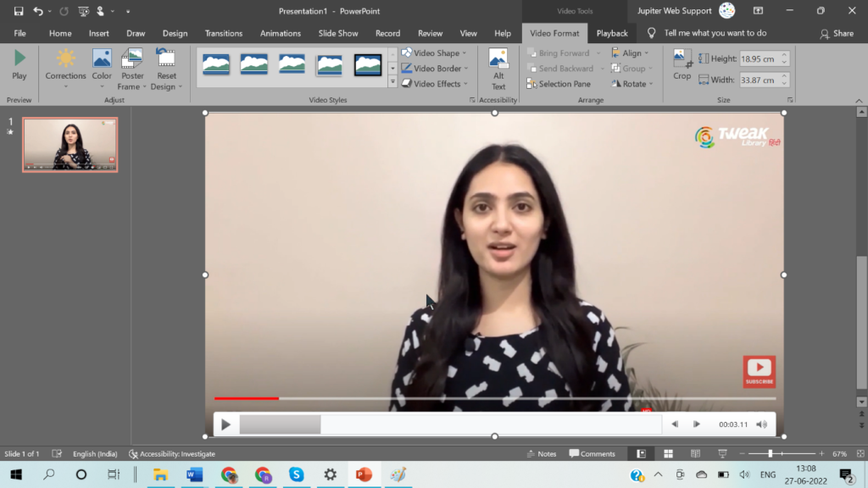Zoom in with the plus button
Viewport: 868px width, 488px height.
click(x=821, y=454)
